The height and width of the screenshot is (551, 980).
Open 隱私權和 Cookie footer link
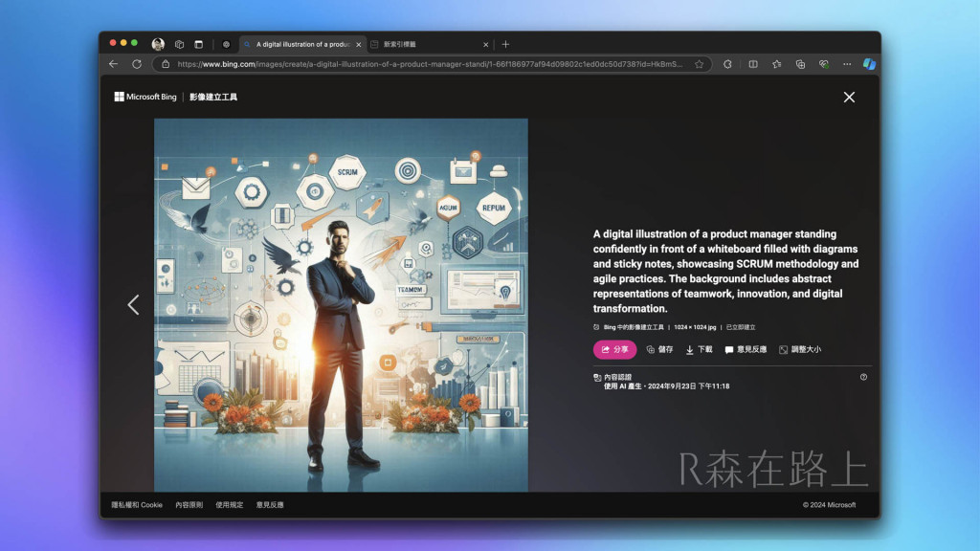pyautogui.click(x=137, y=505)
